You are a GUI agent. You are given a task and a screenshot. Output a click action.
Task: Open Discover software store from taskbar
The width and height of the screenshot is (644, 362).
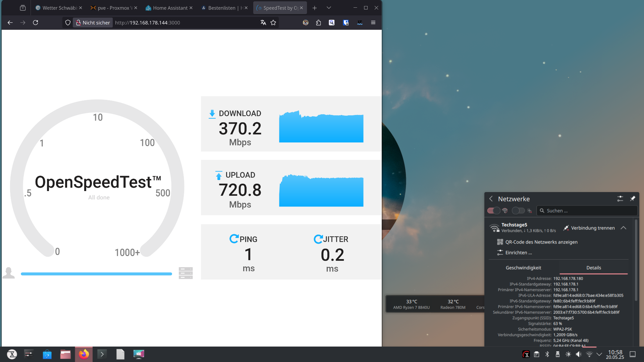[x=47, y=354]
